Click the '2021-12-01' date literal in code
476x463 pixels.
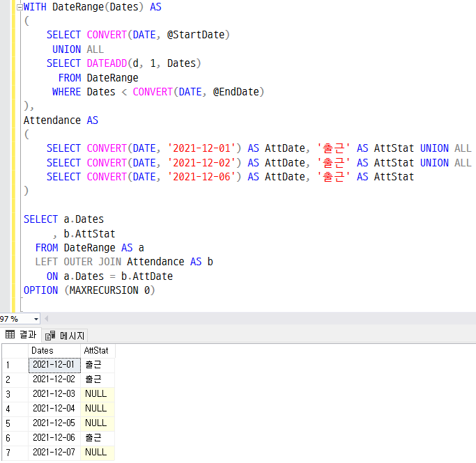click(201, 148)
